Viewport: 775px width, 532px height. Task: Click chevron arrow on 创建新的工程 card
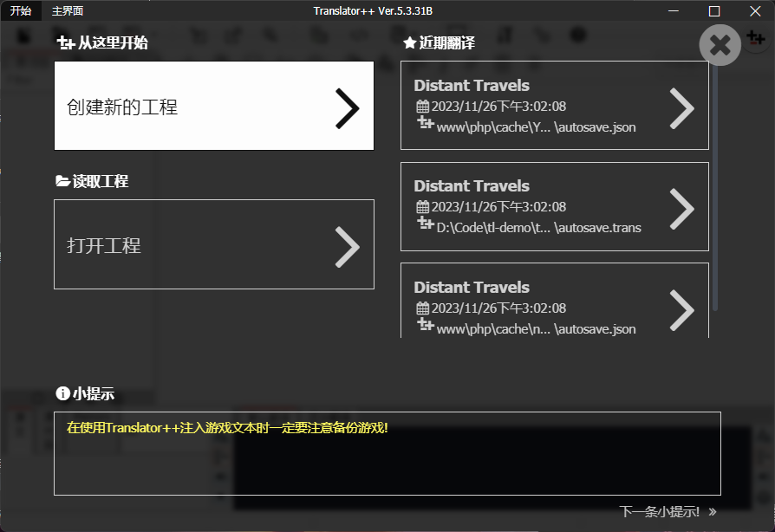tap(347, 108)
